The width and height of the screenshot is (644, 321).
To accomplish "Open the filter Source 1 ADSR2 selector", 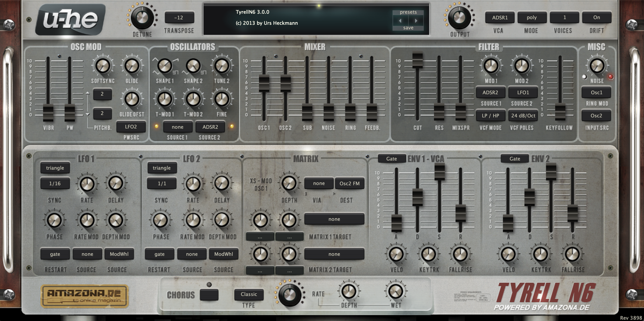I will click(490, 92).
